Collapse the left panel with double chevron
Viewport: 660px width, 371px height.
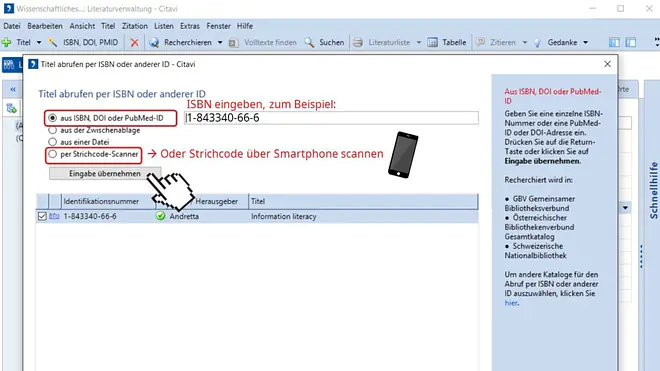(x=13, y=89)
